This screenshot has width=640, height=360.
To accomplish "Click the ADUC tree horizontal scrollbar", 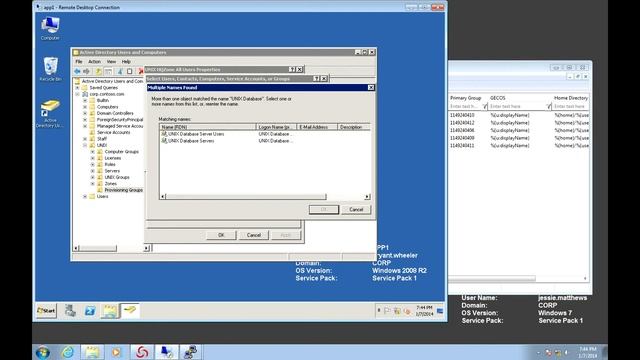I will click(98, 248).
